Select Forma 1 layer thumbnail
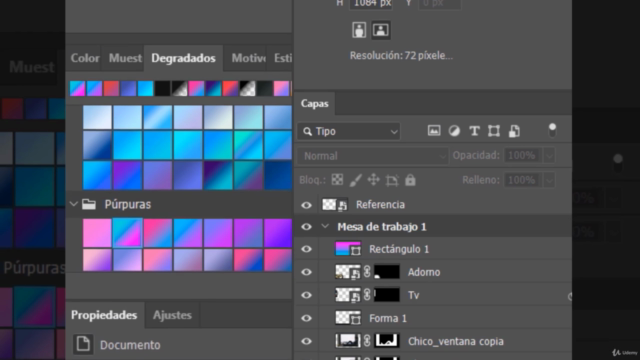 tap(348, 318)
